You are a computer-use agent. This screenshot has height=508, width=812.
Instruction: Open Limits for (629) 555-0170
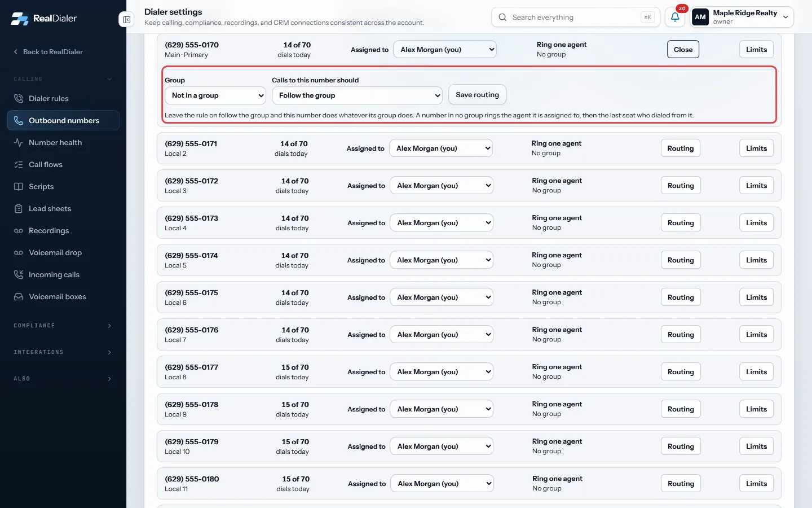click(x=756, y=50)
